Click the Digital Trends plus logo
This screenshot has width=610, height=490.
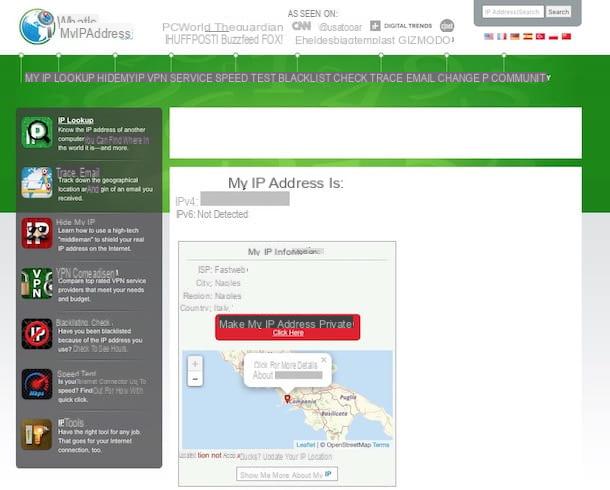(375, 26)
